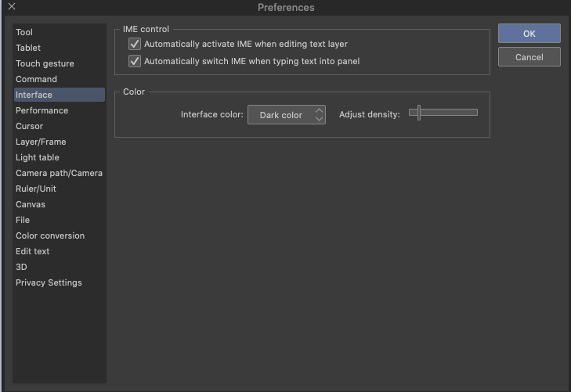Select the 3D category
571x392 pixels.
coord(60,267)
